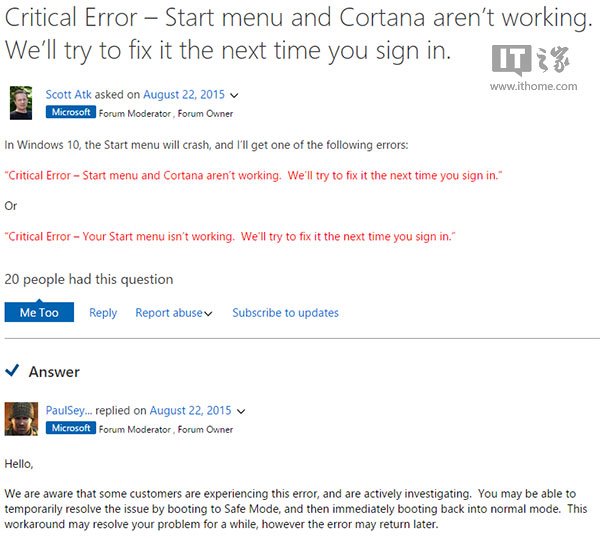Image resolution: width=600 pixels, height=538 pixels.
Task: Open the reply's August 22, 2015 date link
Action: click(x=190, y=410)
